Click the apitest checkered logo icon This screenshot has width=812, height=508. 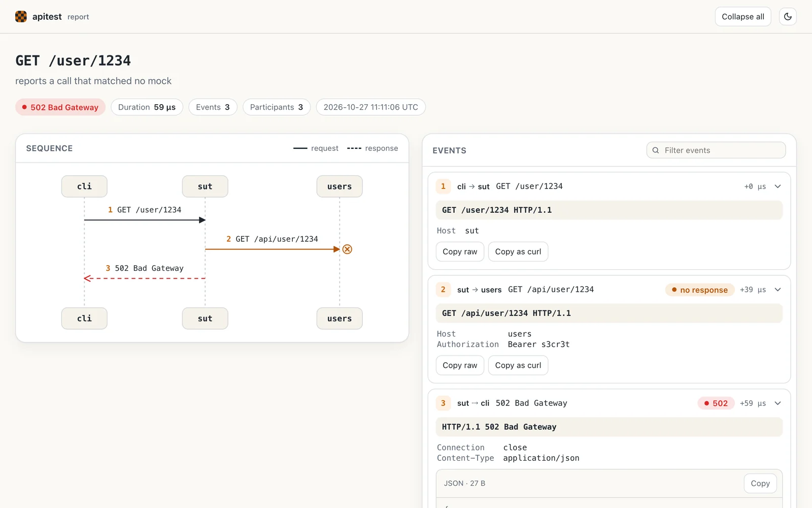coord(21,17)
